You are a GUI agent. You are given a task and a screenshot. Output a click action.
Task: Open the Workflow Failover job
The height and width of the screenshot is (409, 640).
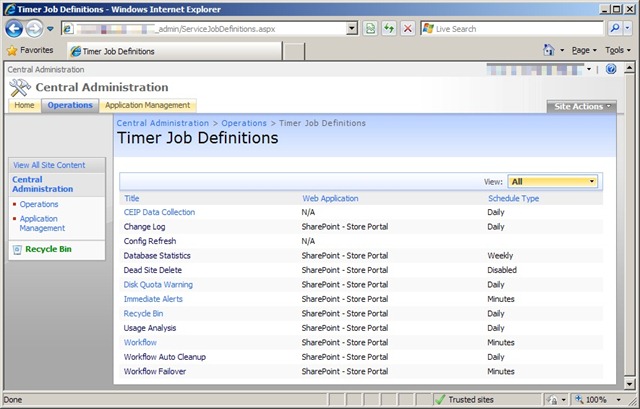point(155,371)
